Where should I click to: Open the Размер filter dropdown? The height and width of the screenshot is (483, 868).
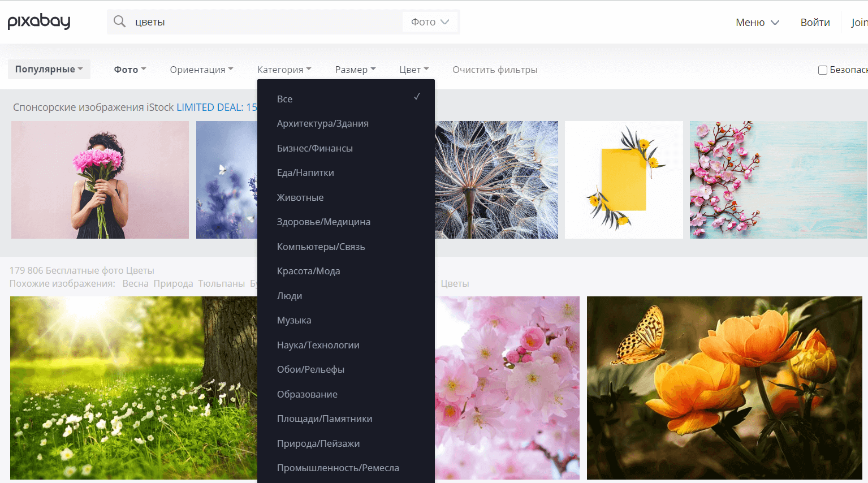point(355,70)
